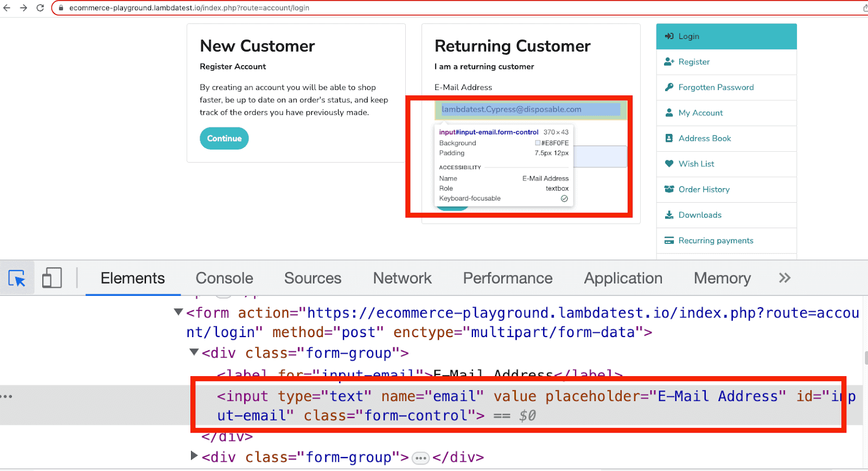The width and height of the screenshot is (868, 471).
Task: Activate the DevTools inspect element picker
Action: (x=17, y=278)
